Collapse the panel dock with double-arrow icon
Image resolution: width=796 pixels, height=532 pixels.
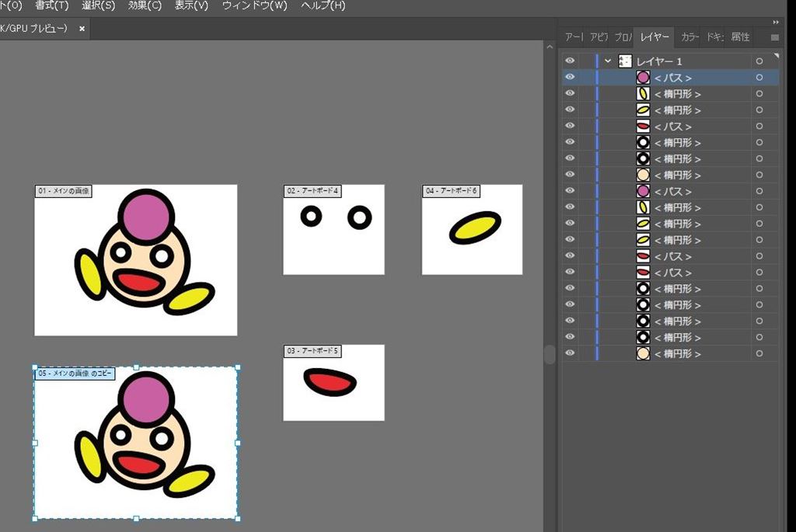pos(775,22)
